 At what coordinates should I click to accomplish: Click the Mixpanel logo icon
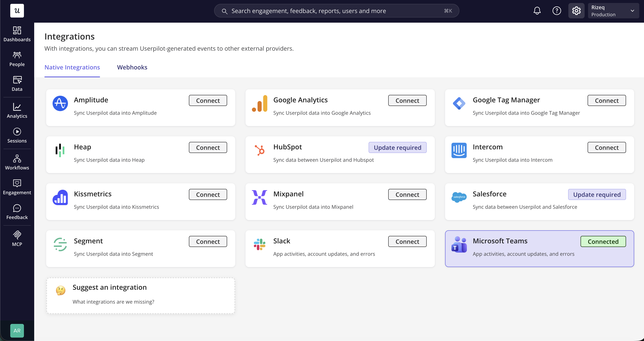pyautogui.click(x=259, y=197)
